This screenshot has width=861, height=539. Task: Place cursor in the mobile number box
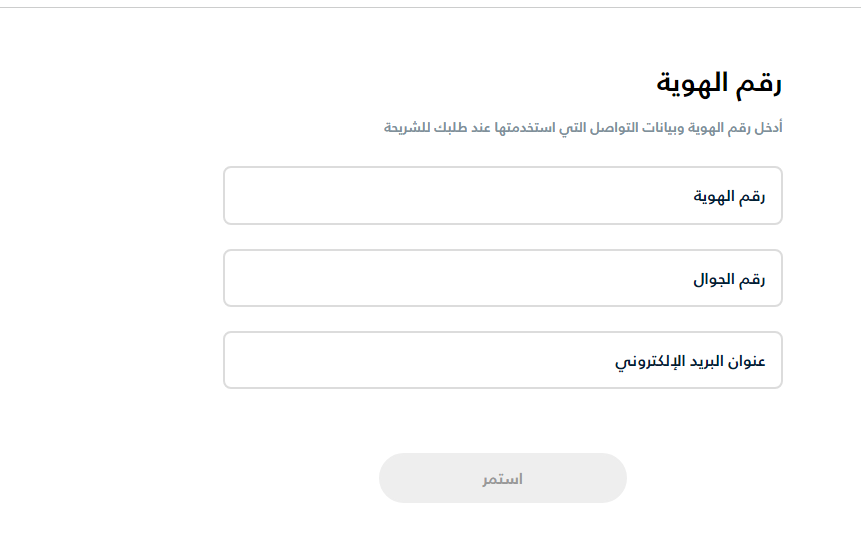[502, 278]
